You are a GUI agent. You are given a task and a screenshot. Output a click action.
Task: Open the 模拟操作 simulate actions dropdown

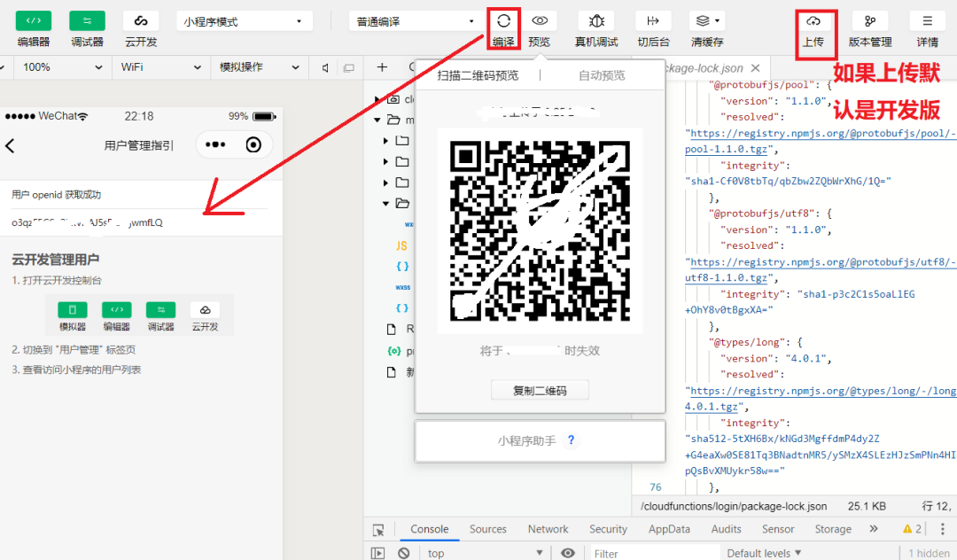pyautogui.click(x=260, y=67)
